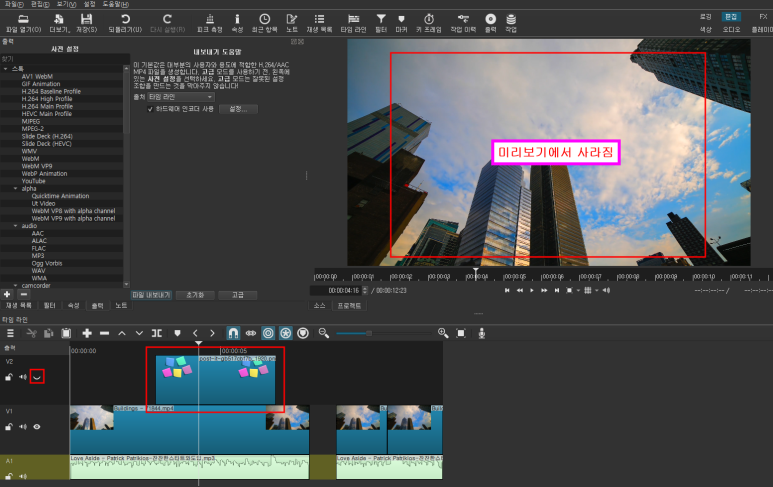Open the Edit (편집) menu
This screenshot has width=773, height=487.
tap(40, 4)
